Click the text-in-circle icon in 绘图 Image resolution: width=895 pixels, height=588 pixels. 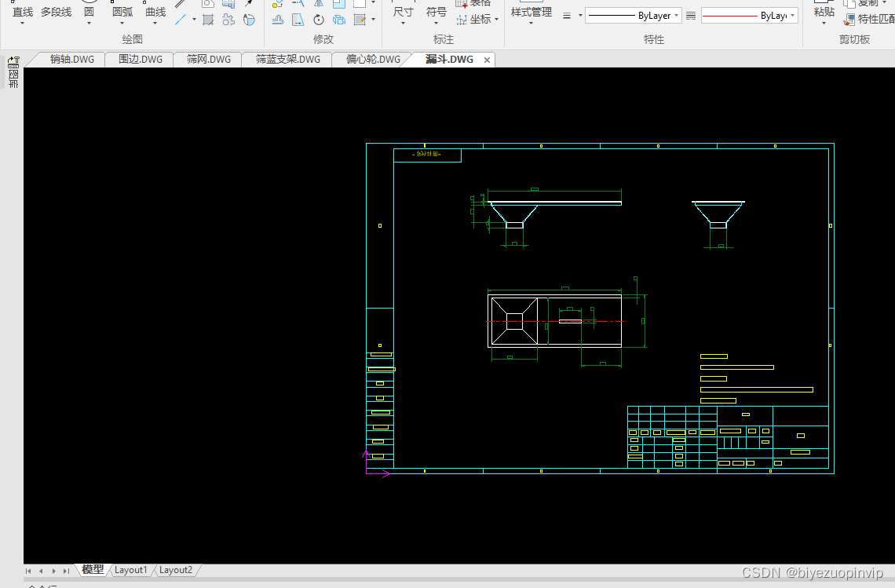249,20
